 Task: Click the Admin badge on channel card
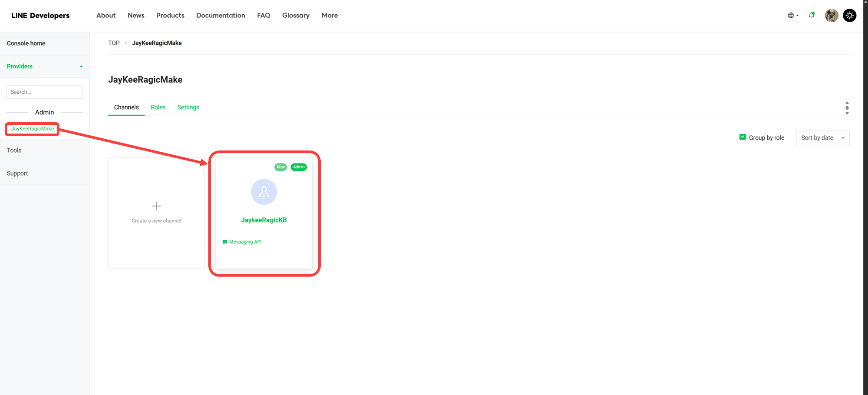coord(299,167)
